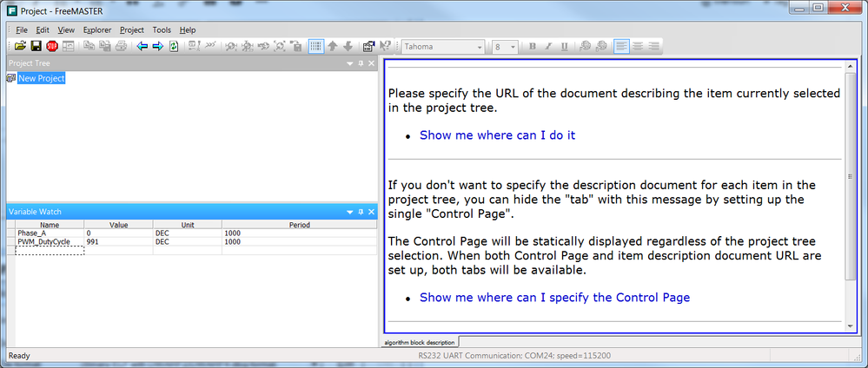The height and width of the screenshot is (368, 868).
Task: Click the Value column header
Action: pyautogui.click(x=118, y=225)
